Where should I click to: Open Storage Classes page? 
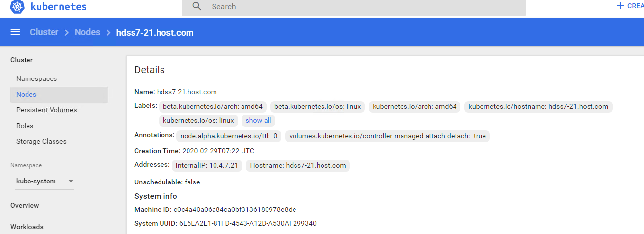(41, 141)
